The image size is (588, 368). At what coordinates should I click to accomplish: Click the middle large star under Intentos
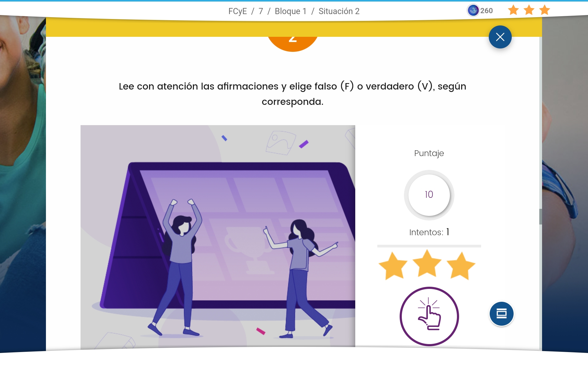click(427, 263)
